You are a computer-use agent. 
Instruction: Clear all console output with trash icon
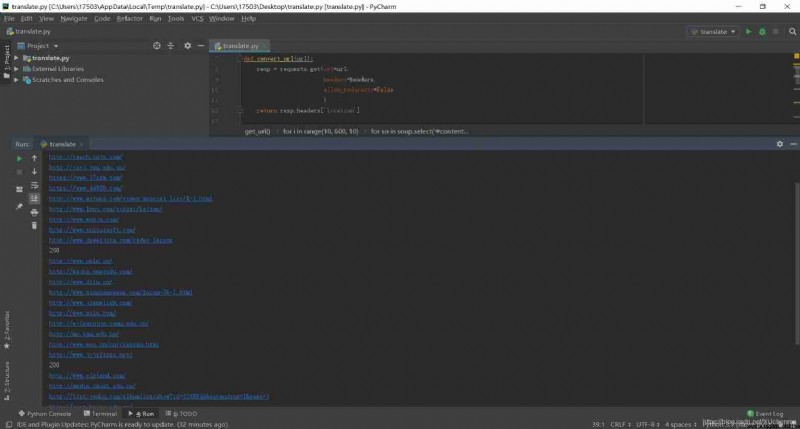pyautogui.click(x=34, y=225)
